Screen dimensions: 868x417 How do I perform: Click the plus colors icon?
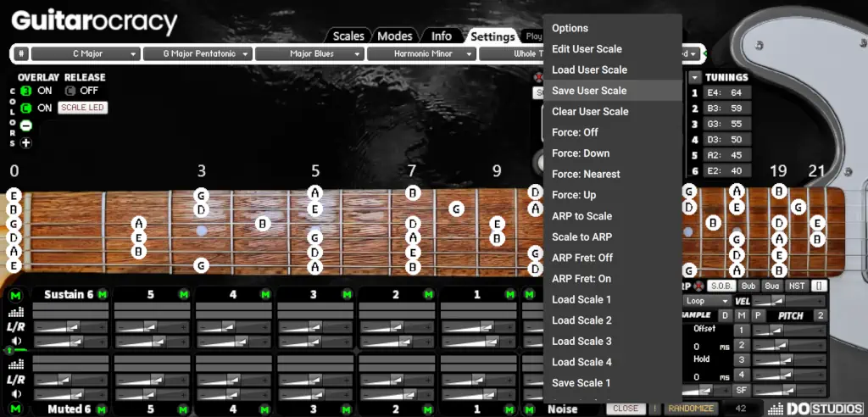click(x=26, y=143)
